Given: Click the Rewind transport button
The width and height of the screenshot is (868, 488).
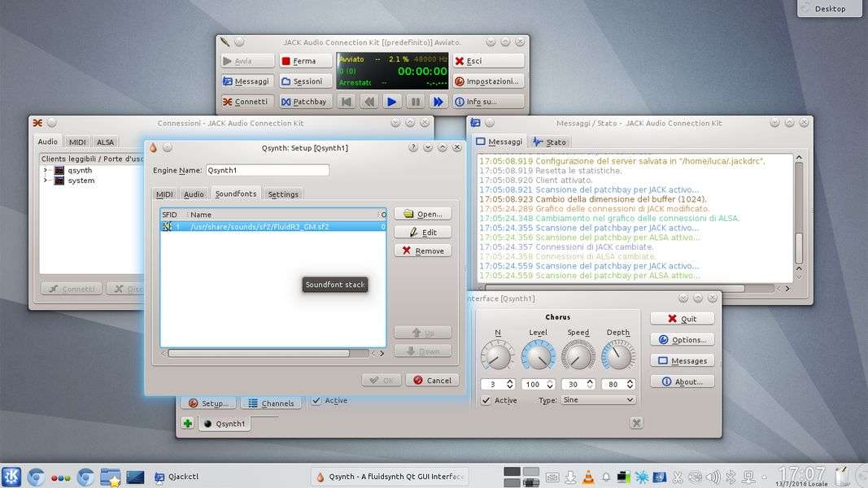Looking at the screenshot, I should point(369,102).
